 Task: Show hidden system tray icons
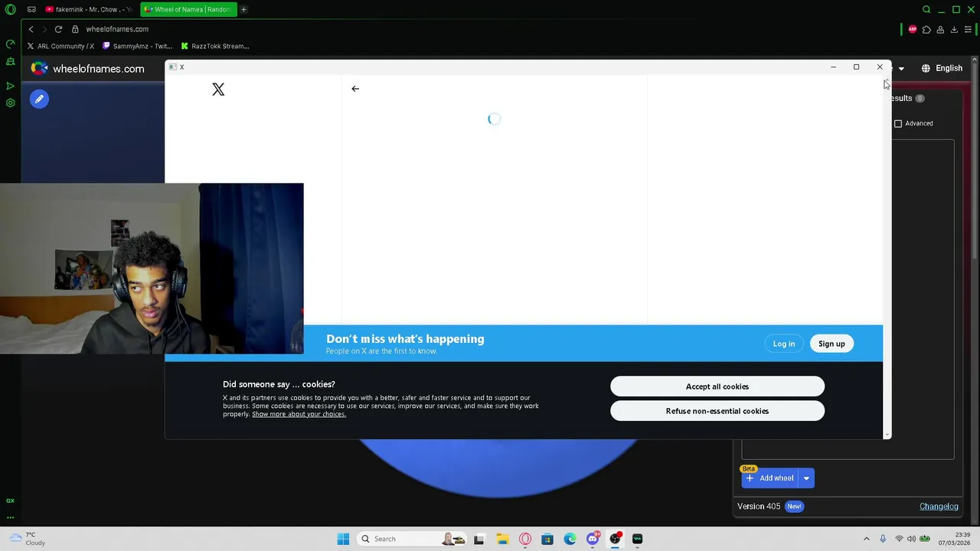867,539
